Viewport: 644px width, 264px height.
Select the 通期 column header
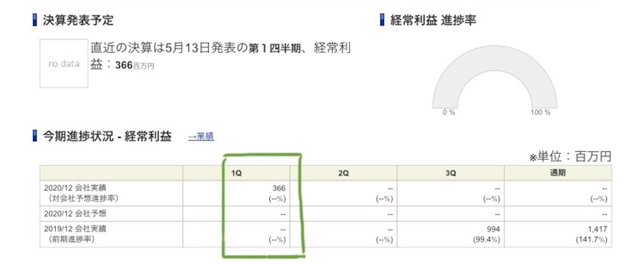558,173
